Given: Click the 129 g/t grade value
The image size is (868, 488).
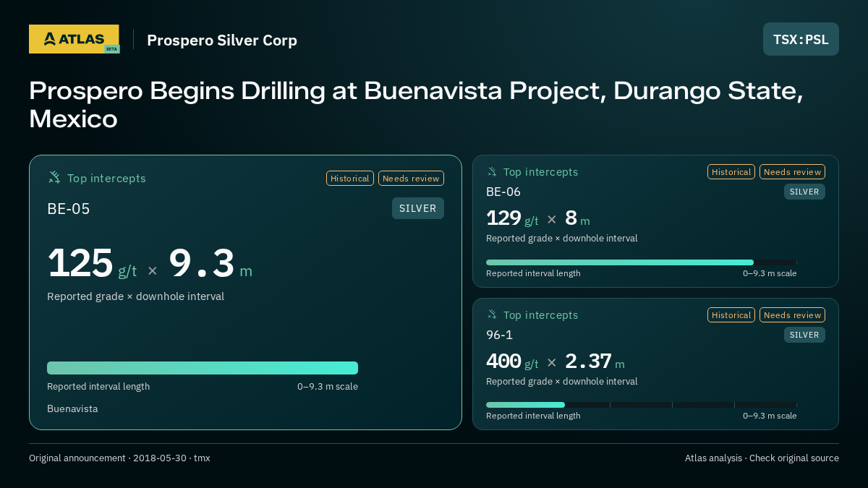Looking at the screenshot, I should [x=512, y=218].
